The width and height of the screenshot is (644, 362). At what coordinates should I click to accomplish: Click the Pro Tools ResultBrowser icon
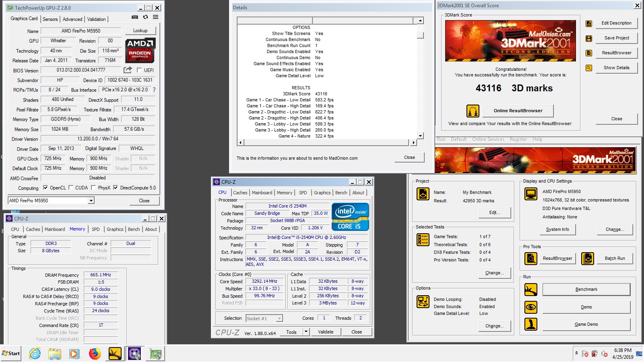tap(531, 258)
